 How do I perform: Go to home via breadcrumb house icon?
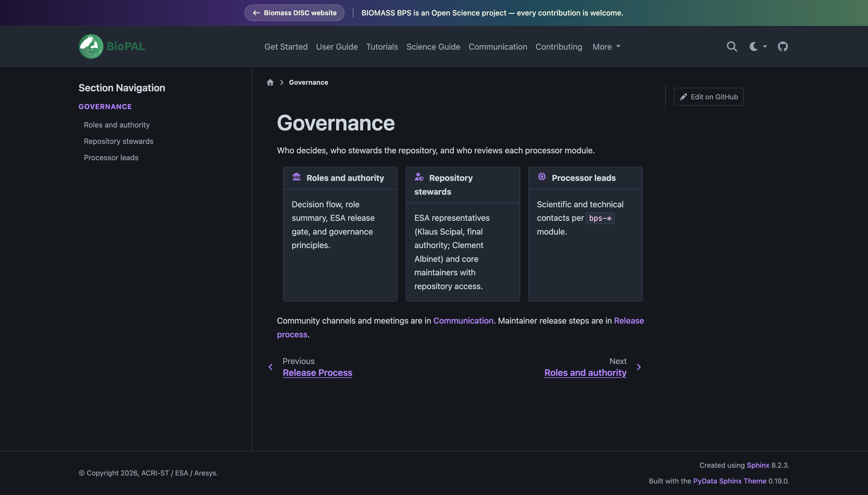270,82
